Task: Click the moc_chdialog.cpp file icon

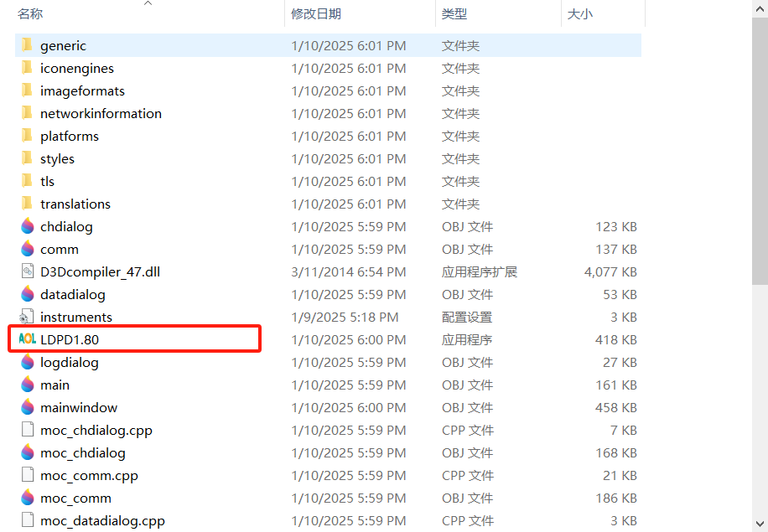Action: tap(27, 430)
